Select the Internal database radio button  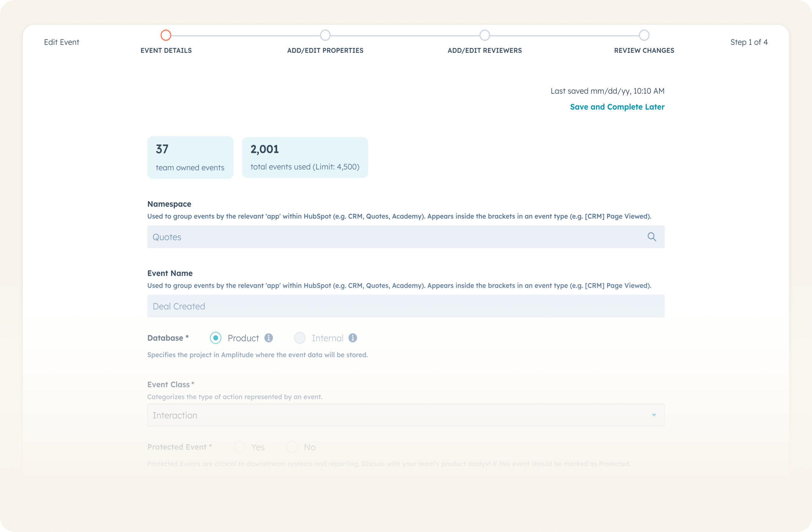(300, 338)
